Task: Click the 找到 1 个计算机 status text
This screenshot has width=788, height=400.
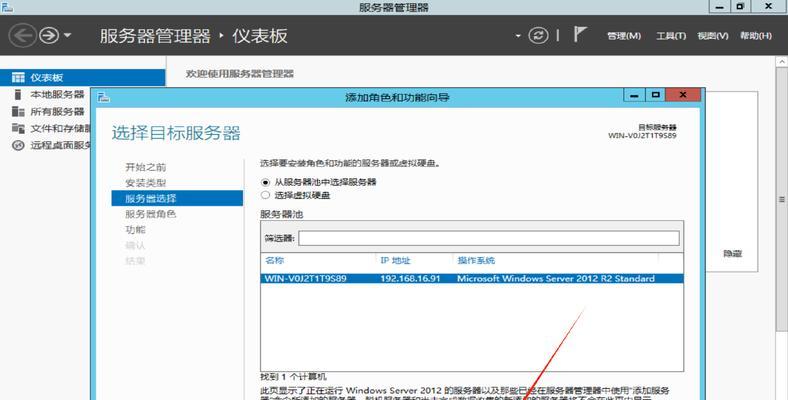Action: (x=293, y=376)
